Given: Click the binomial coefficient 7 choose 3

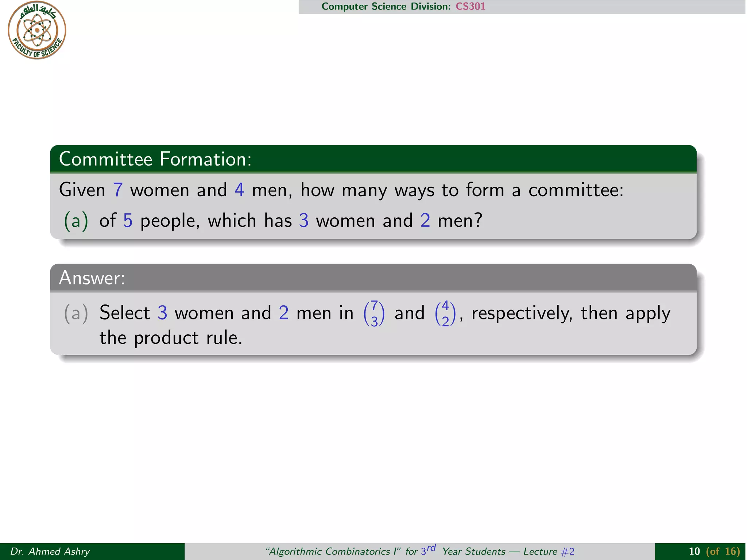Looking at the screenshot, I should point(374,314).
